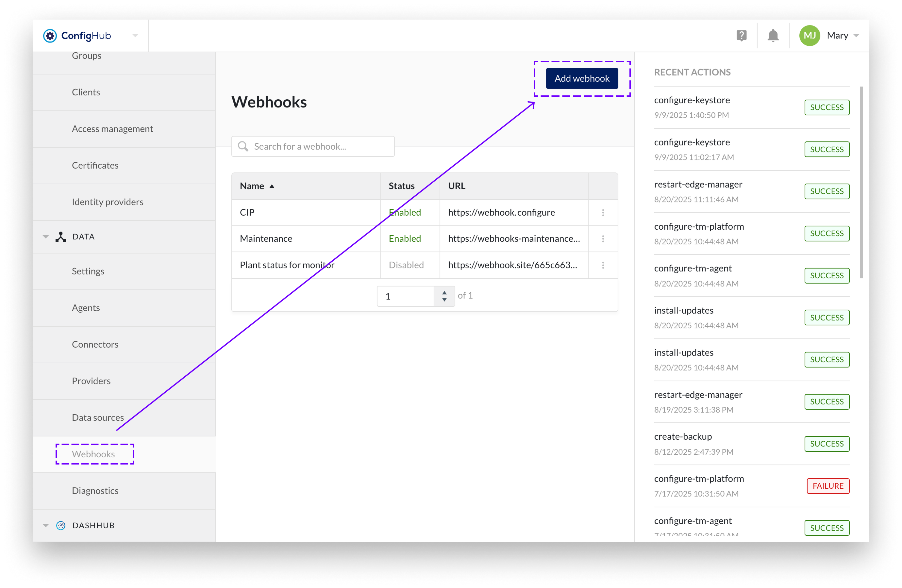The width and height of the screenshot is (902, 588).
Task: Select Webhooks in the sidebar
Action: click(x=94, y=454)
